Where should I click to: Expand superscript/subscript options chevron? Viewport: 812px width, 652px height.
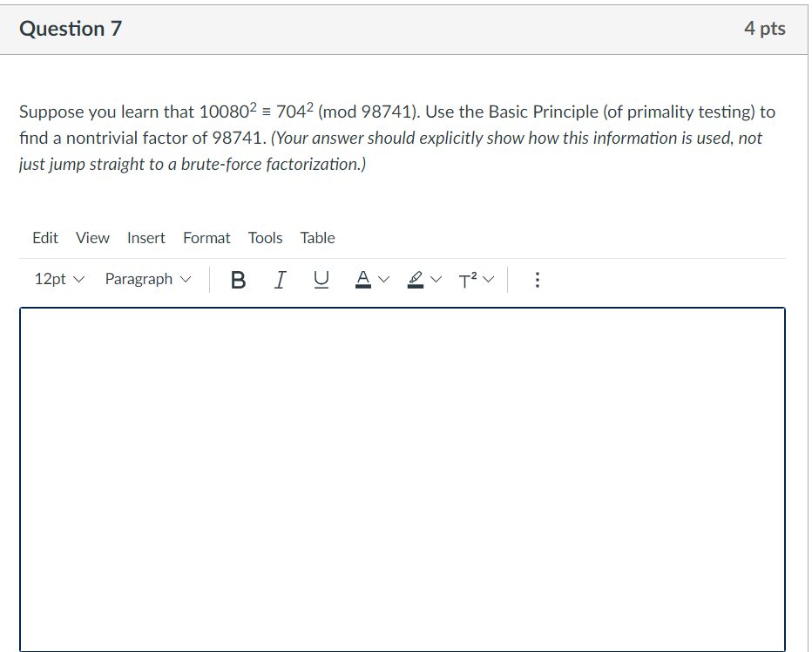coord(489,280)
